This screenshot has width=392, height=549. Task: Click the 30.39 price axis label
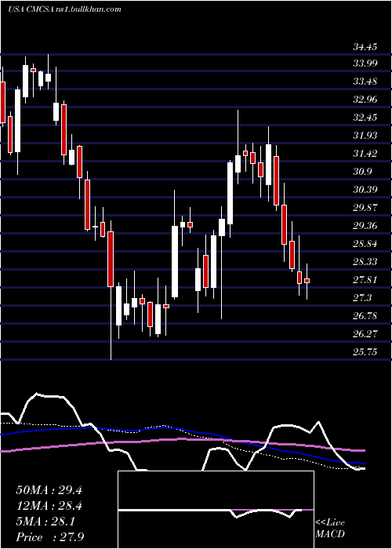click(365, 190)
